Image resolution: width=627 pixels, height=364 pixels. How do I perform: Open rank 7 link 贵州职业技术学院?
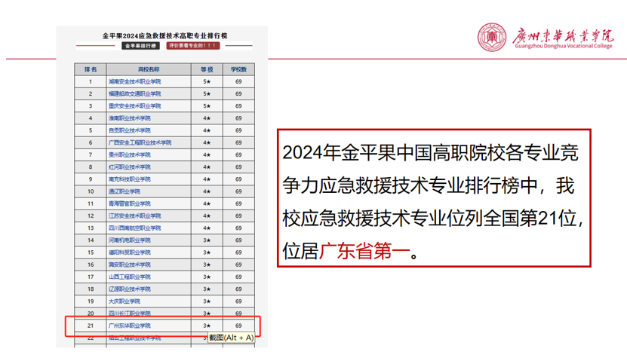(130, 154)
